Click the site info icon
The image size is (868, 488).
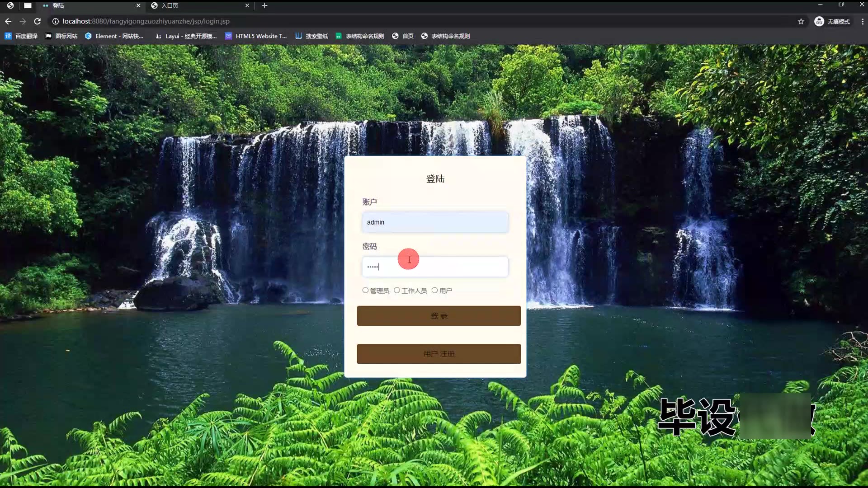tap(55, 21)
